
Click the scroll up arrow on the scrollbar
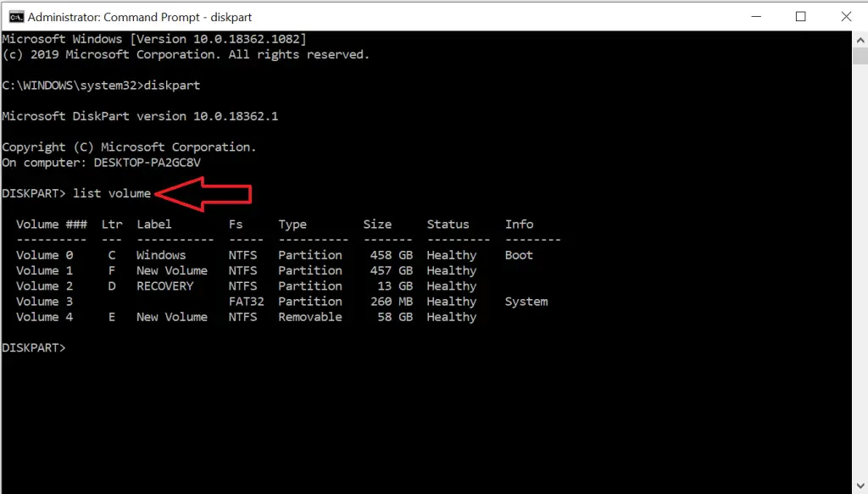(859, 40)
